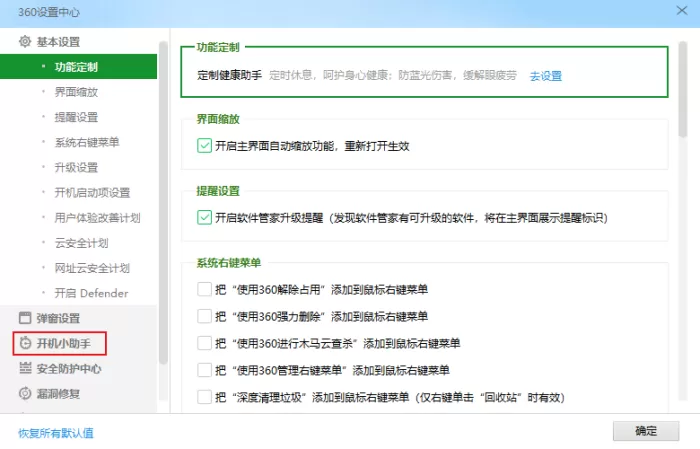Check 使用360解除占用 right-click menu option
The height and width of the screenshot is (449, 700).
[x=204, y=289]
